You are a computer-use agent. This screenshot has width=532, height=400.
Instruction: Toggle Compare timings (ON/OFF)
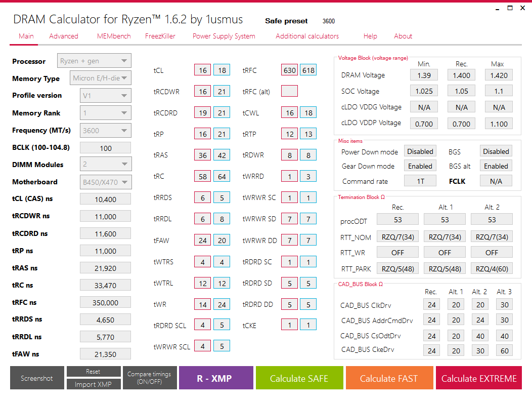point(150,378)
